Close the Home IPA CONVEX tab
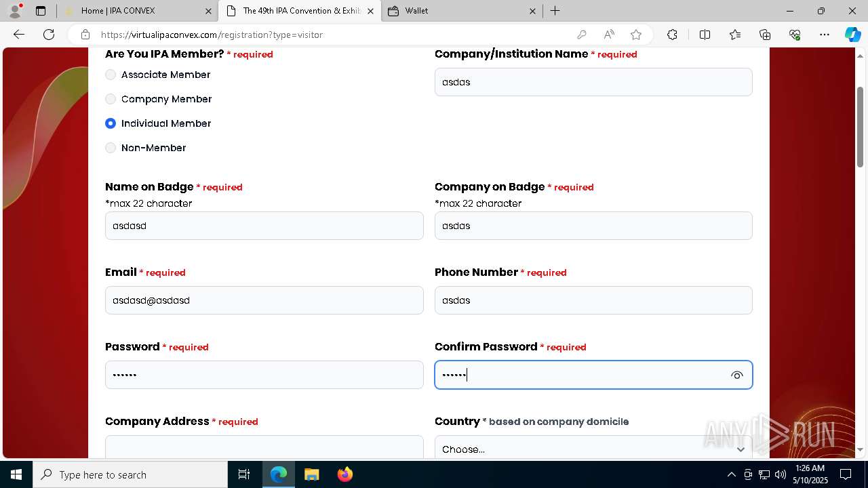The width and height of the screenshot is (868, 488). pyautogui.click(x=208, y=11)
